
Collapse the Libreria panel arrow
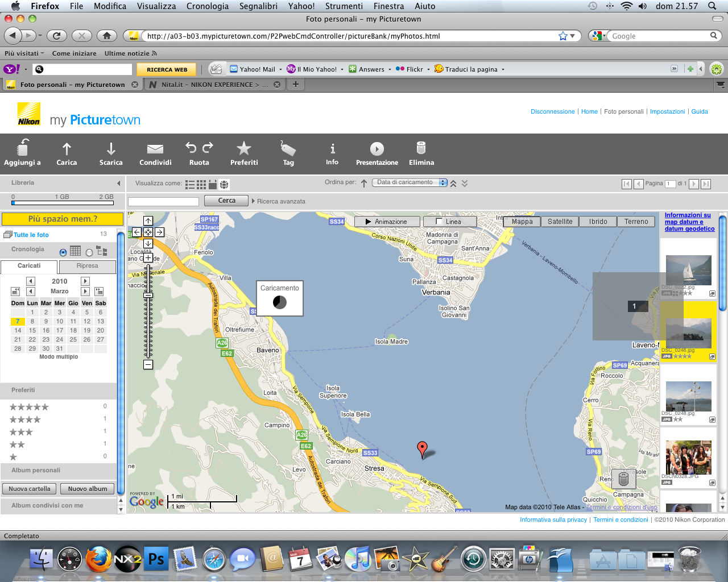pos(118,183)
